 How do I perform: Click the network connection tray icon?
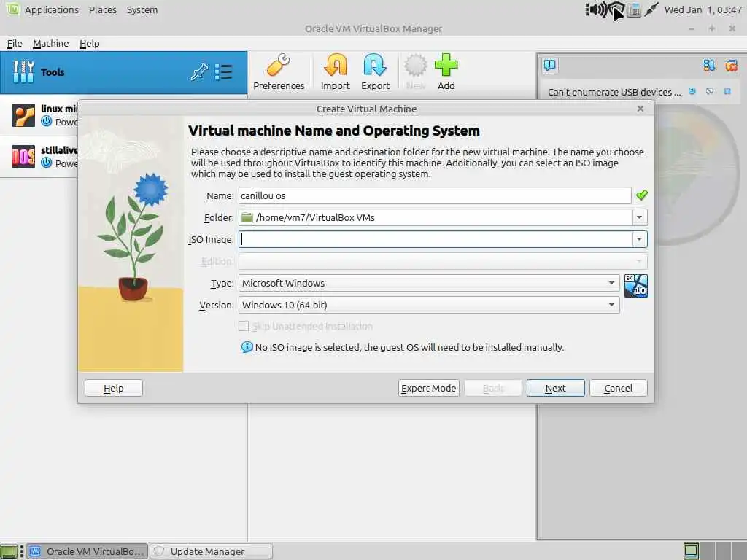coord(634,10)
